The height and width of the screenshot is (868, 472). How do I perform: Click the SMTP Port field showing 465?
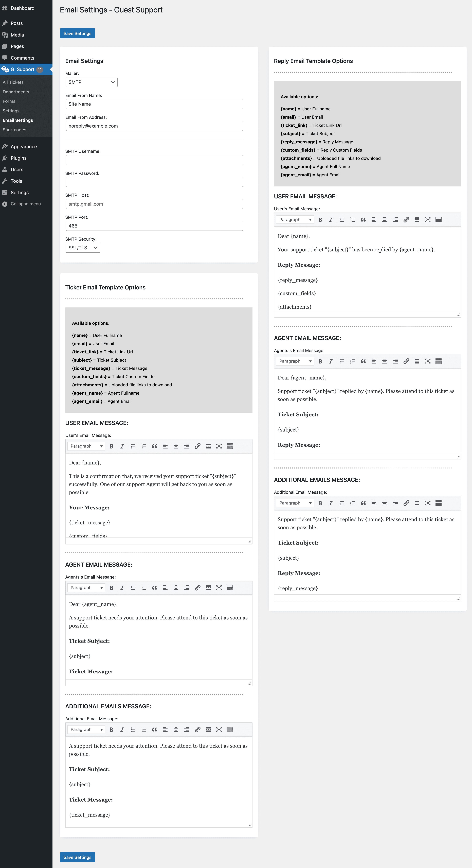coord(154,226)
